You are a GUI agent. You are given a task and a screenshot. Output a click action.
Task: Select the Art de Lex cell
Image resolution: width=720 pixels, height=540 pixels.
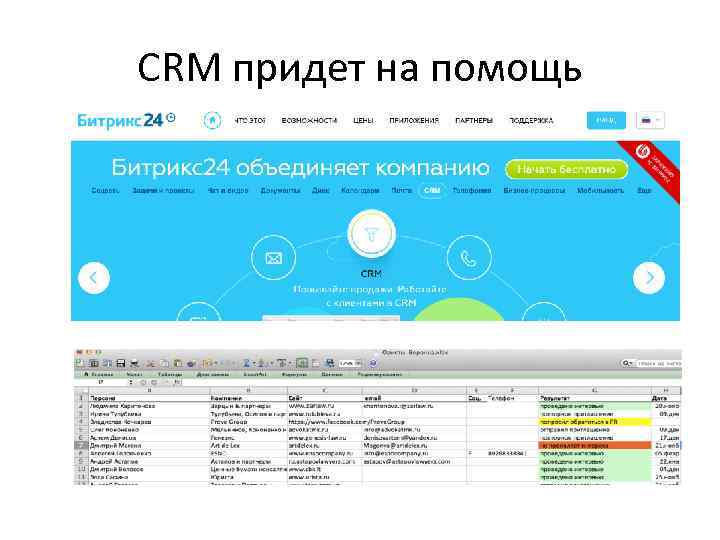click(x=248, y=445)
